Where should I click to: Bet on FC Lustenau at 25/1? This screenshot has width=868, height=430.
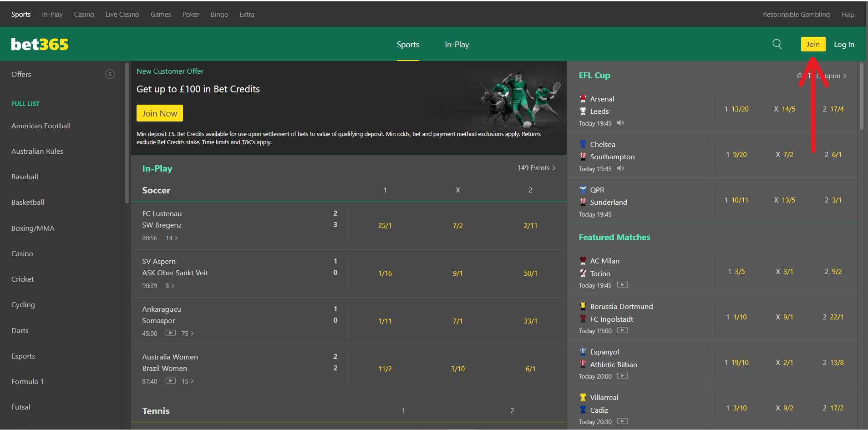385,226
